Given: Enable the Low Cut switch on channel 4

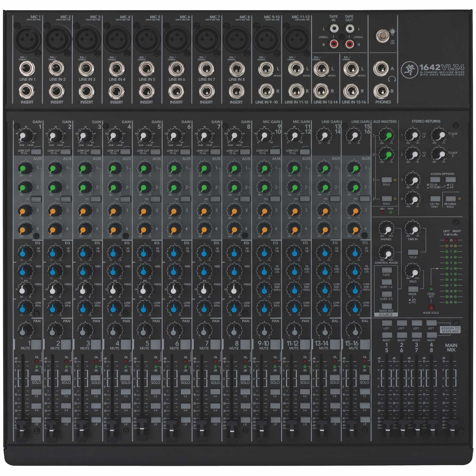Looking at the screenshot, I should [125, 152].
